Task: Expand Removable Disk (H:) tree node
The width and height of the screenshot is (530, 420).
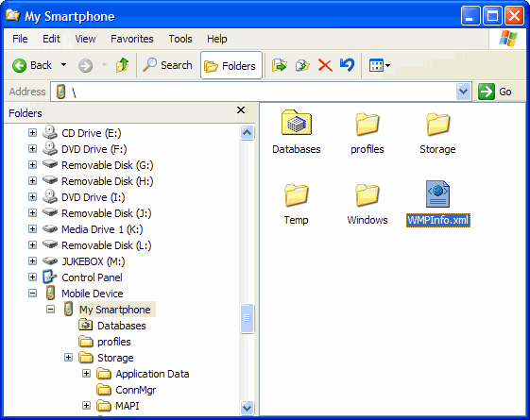Action: [x=32, y=181]
